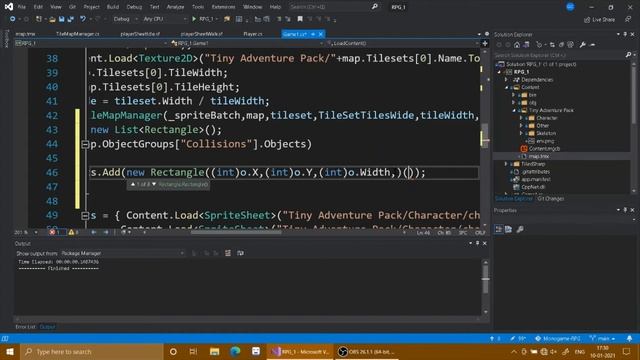640x360 pixels.
Task: Click the Solution Explorer Properties wrench icon
Action: click(583, 45)
